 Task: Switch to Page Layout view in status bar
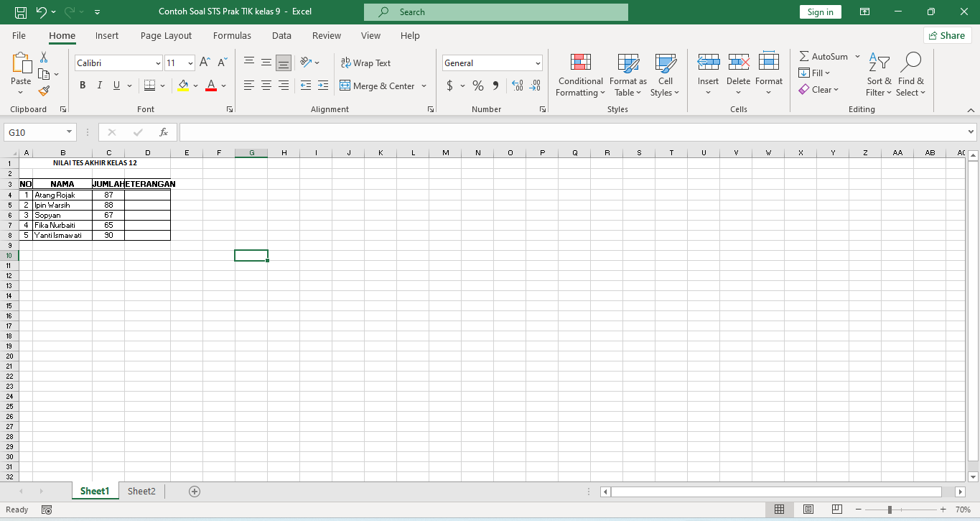pyautogui.click(x=808, y=510)
